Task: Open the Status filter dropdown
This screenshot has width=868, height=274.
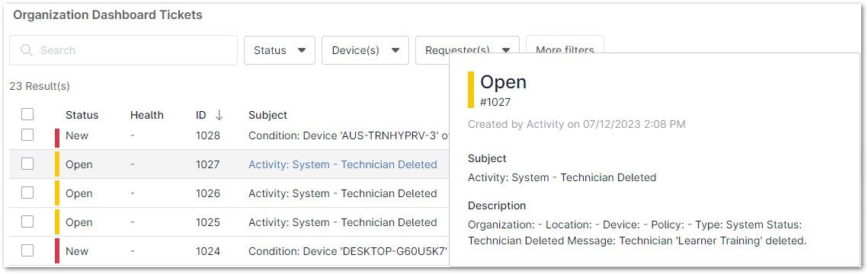Action: pos(280,50)
